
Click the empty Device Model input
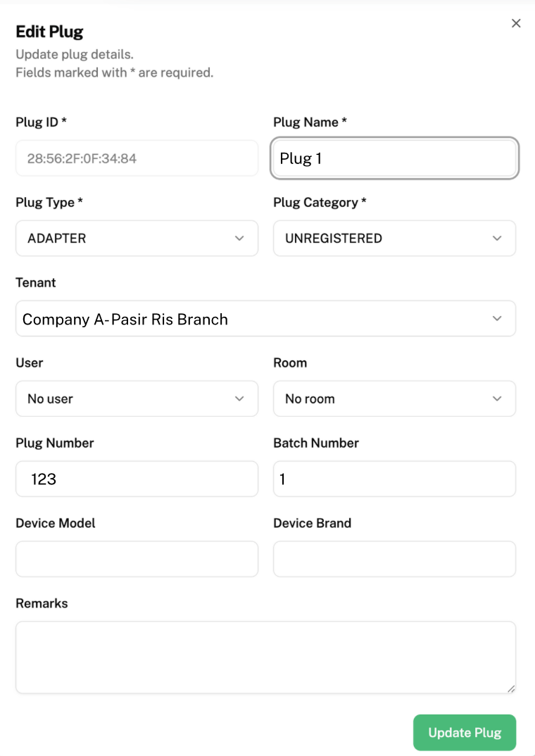(x=137, y=558)
